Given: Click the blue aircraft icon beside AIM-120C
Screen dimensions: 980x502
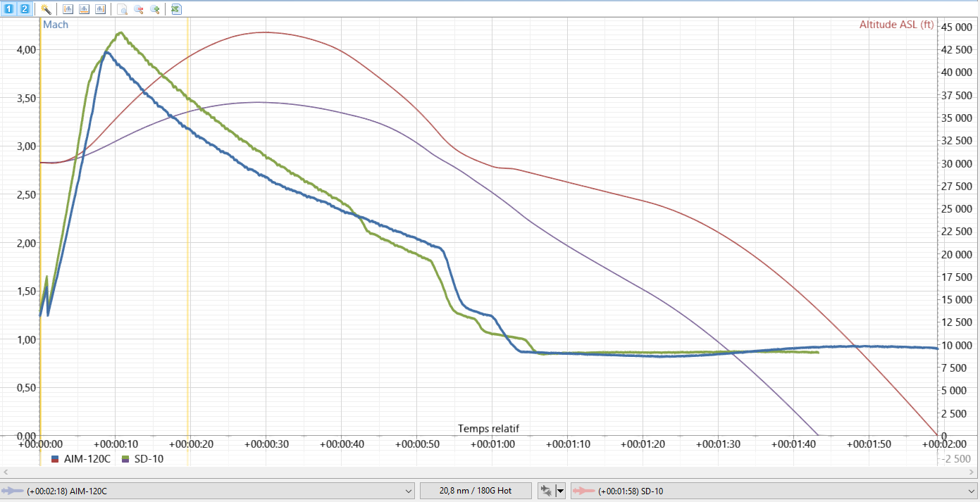Looking at the screenshot, I should 12,491.
